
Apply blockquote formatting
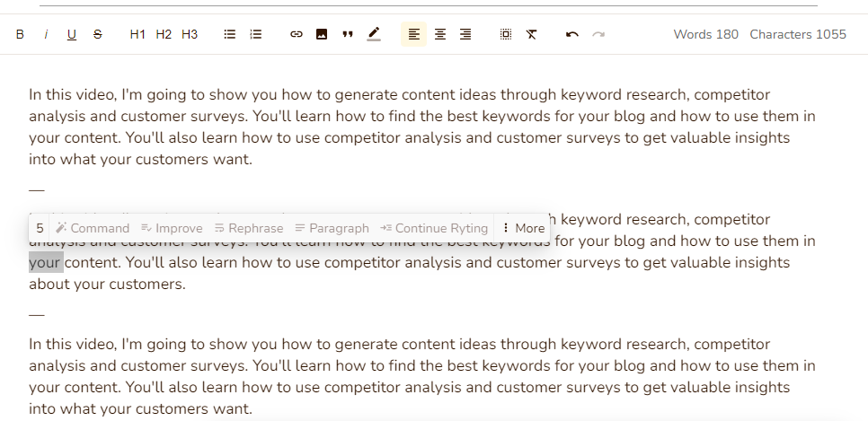348,34
